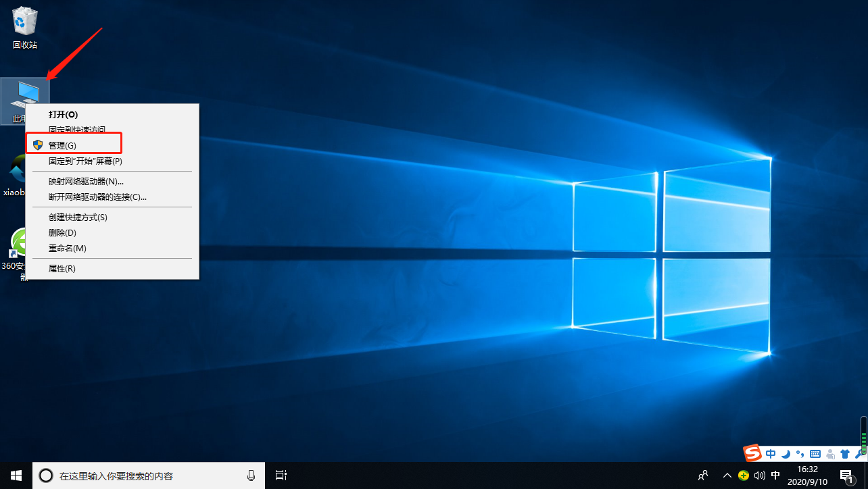Choose 属性(R) in the context menu
This screenshot has width=868, height=489.
pos(112,268)
